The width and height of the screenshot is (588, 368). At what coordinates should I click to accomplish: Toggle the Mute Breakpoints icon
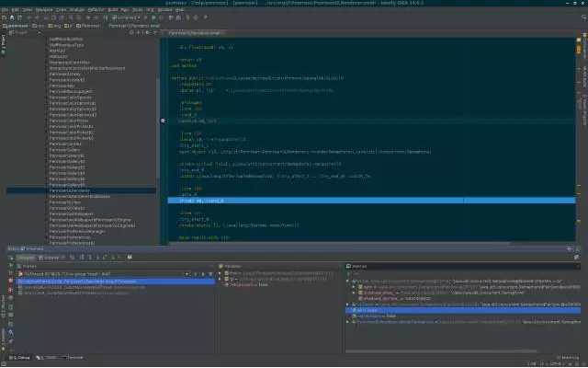point(10,298)
